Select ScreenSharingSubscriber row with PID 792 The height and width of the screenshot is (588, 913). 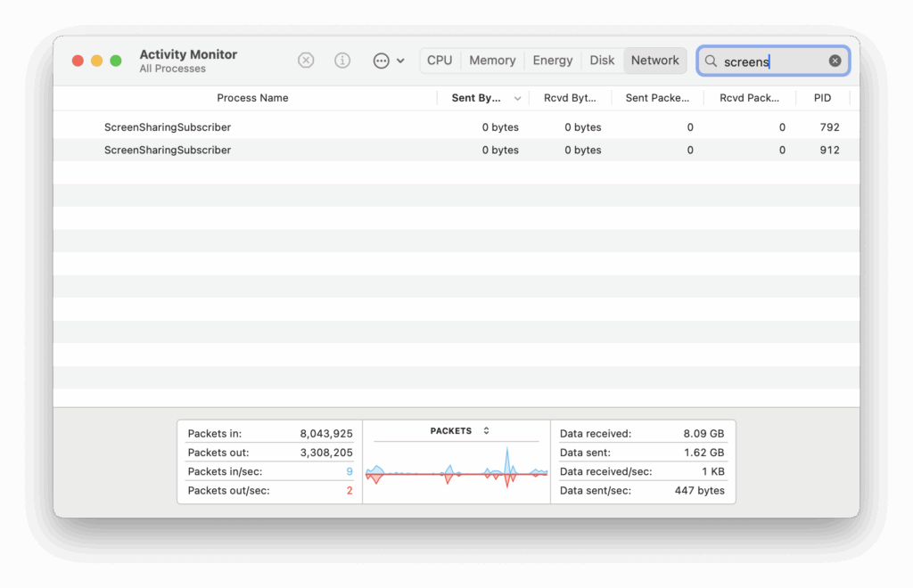[456, 127]
